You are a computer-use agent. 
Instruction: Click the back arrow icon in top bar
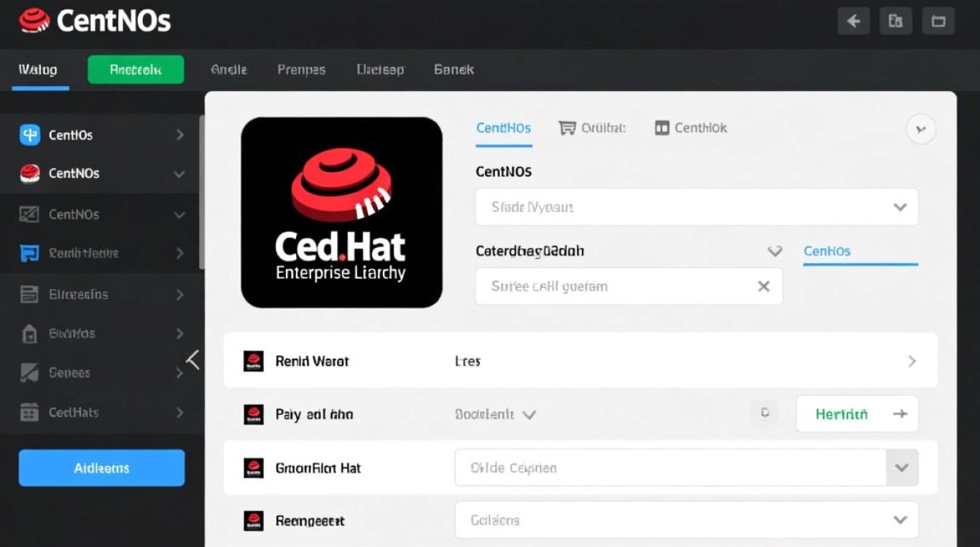(x=852, y=21)
